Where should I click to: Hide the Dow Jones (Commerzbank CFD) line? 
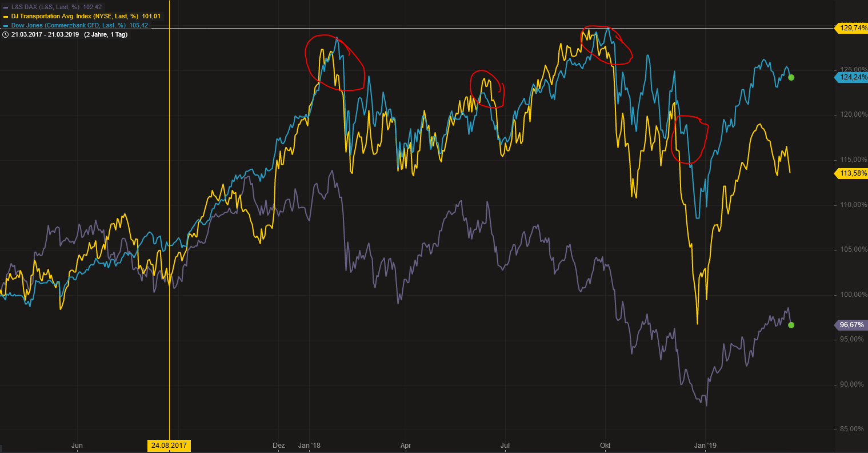click(64, 25)
